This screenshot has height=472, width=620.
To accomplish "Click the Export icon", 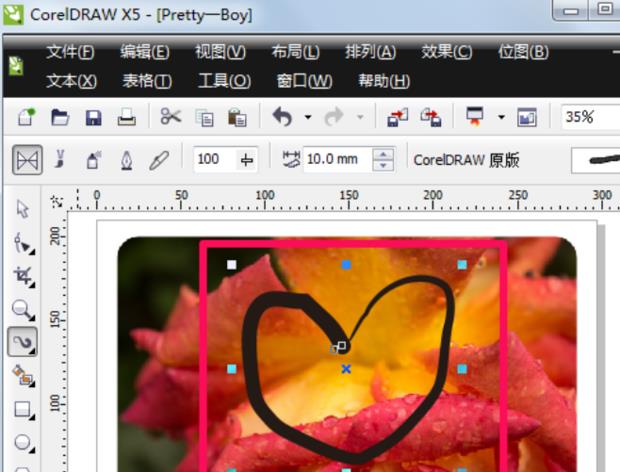I will 431,118.
